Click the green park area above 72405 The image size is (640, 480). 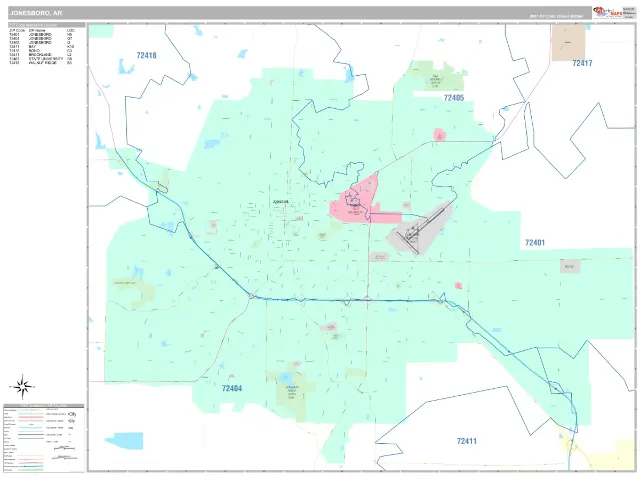(x=440, y=76)
